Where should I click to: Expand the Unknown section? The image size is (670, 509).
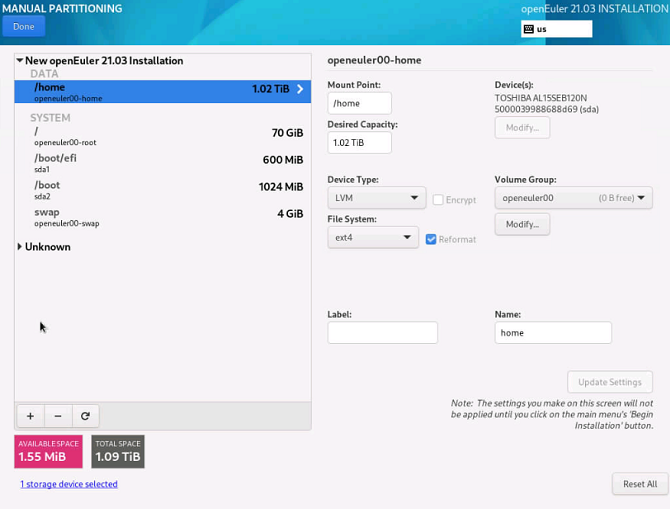pyautogui.click(x=20, y=247)
